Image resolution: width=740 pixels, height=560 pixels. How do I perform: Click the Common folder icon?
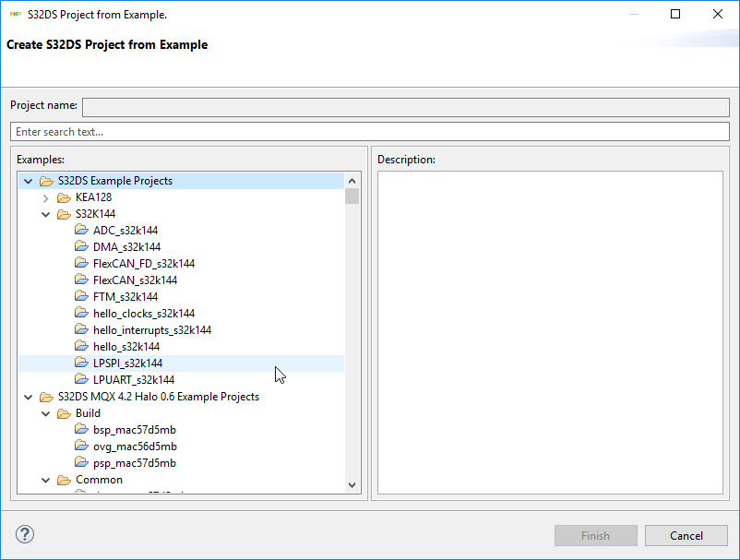64,480
